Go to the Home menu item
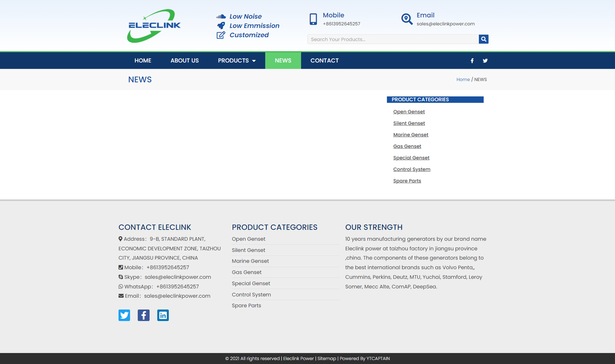This screenshot has width=615, height=364. [x=143, y=61]
